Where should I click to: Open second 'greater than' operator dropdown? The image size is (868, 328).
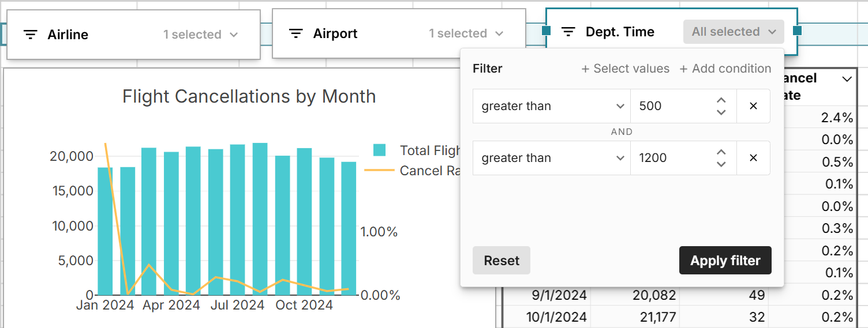551,158
